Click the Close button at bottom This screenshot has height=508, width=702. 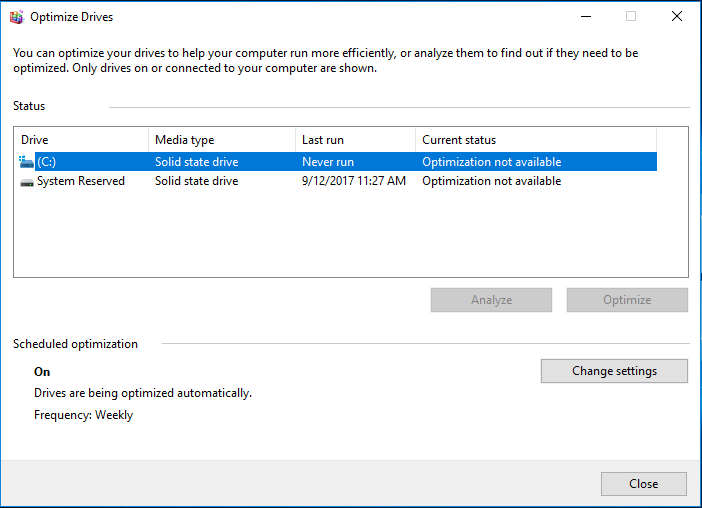643,484
